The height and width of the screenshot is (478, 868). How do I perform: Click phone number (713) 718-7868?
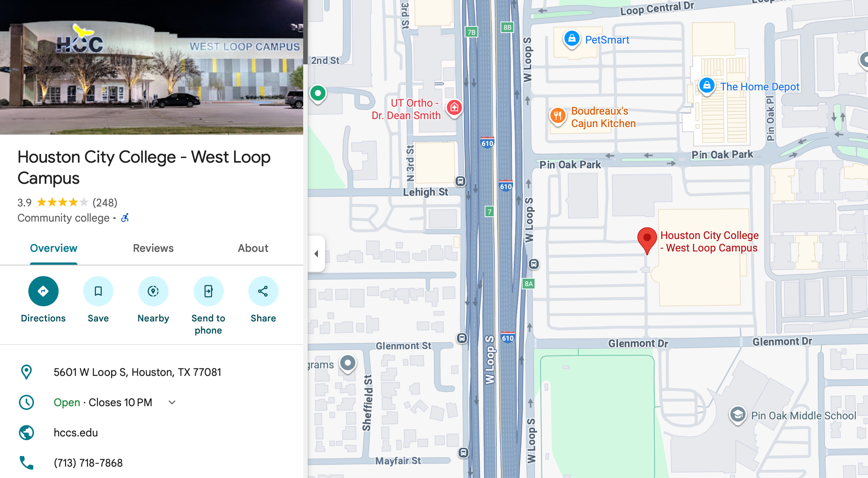[88, 463]
